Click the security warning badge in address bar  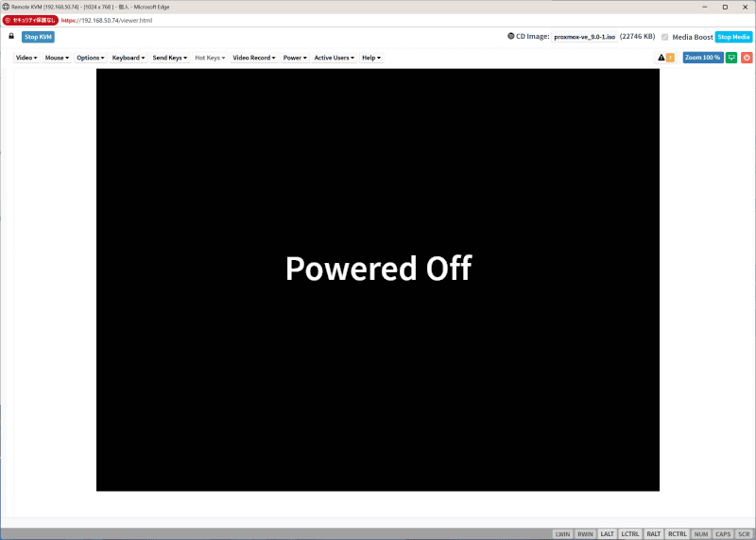(30, 20)
